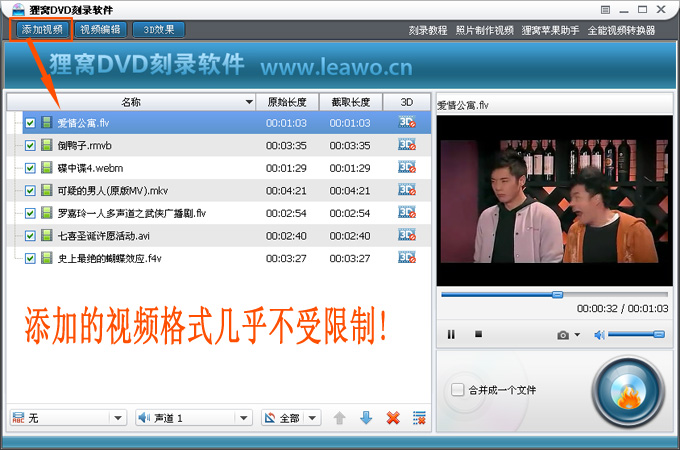
Task: Open the 狸窝苹果助手 link
Action: coord(550,30)
